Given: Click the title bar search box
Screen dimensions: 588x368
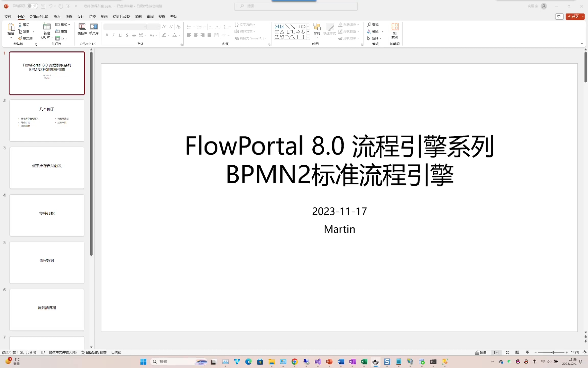Looking at the screenshot, I should (296, 6).
